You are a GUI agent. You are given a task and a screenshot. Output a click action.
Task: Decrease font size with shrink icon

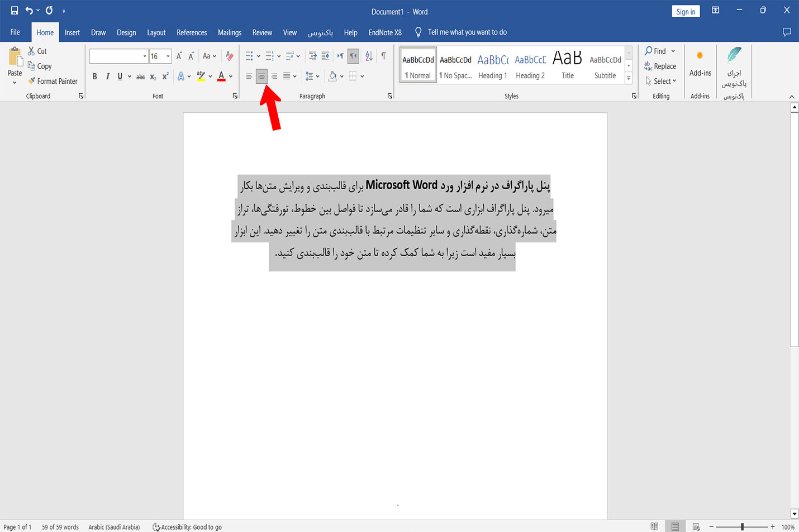coord(191,56)
